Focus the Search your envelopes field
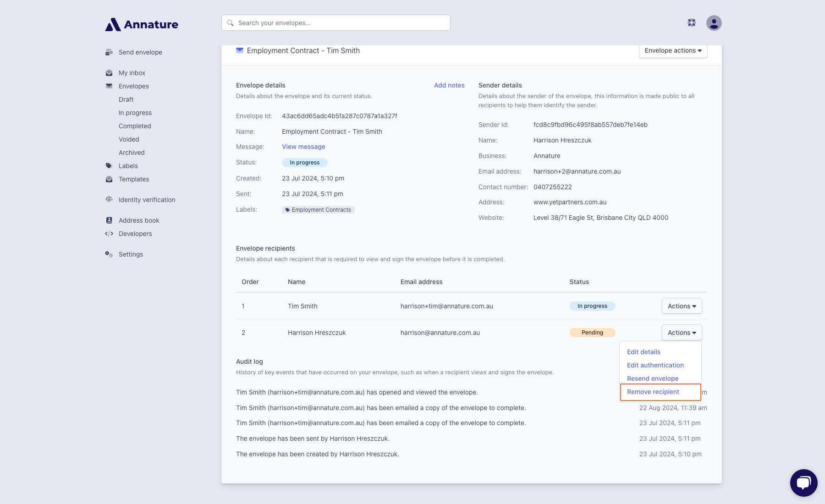 (x=335, y=23)
